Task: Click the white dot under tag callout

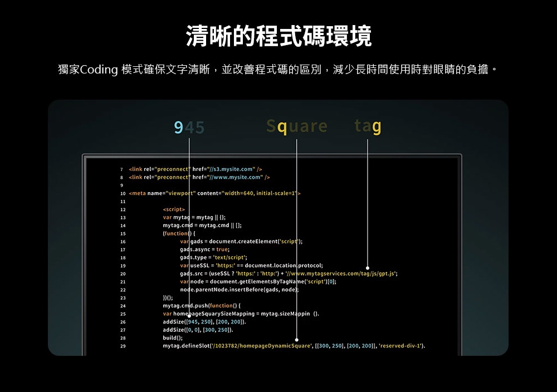Action: (x=368, y=268)
